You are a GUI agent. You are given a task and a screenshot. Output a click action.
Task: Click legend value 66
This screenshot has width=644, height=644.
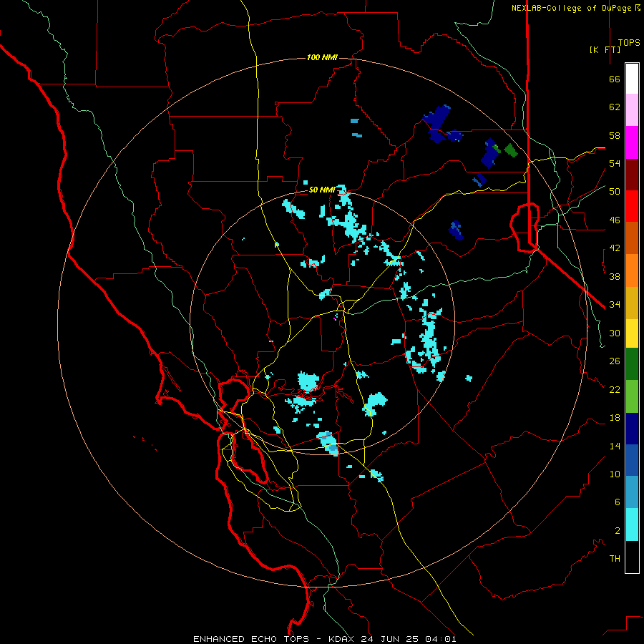[615, 79]
